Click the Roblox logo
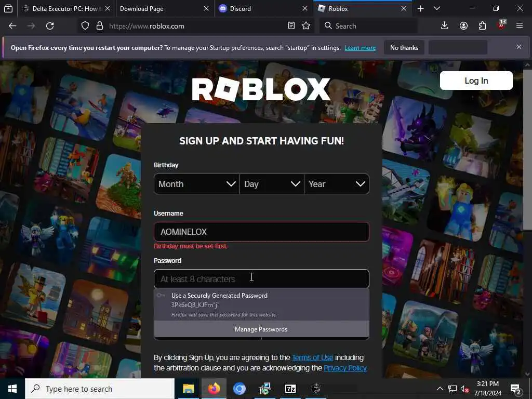This screenshot has width=532, height=399. (261, 89)
